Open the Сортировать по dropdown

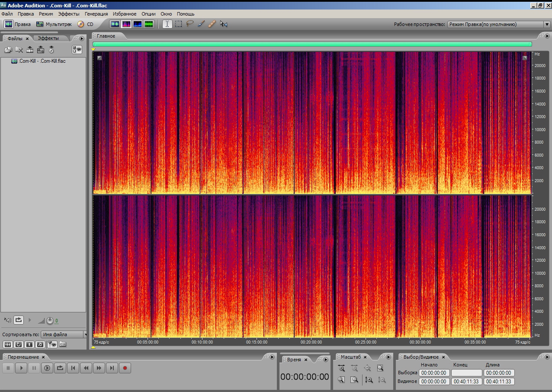point(64,334)
